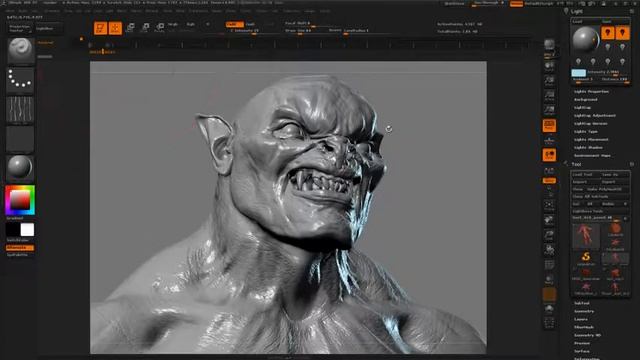Open the current brush thumbnail picker

[x=20, y=51]
